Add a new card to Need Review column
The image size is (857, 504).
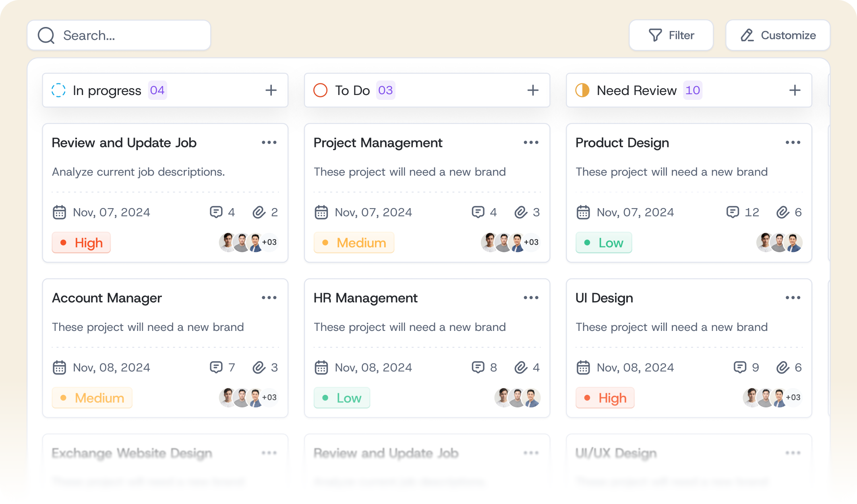point(795,90)
